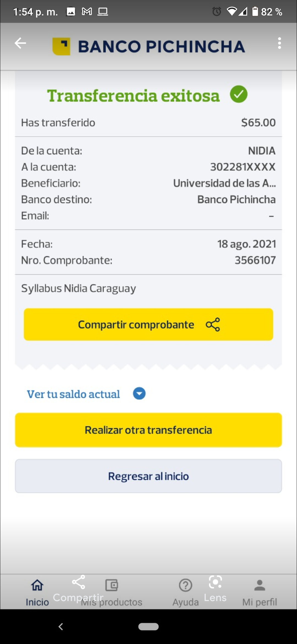Open the Mis productos tab
The image size is (297, 644).
112,592
